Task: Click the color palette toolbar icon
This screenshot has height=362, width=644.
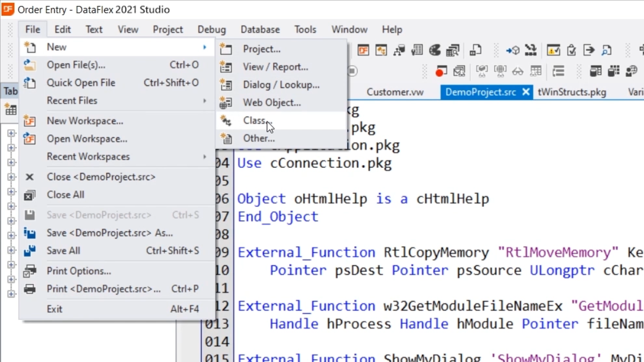Action: pyautogui.click(x=435, y=50)
